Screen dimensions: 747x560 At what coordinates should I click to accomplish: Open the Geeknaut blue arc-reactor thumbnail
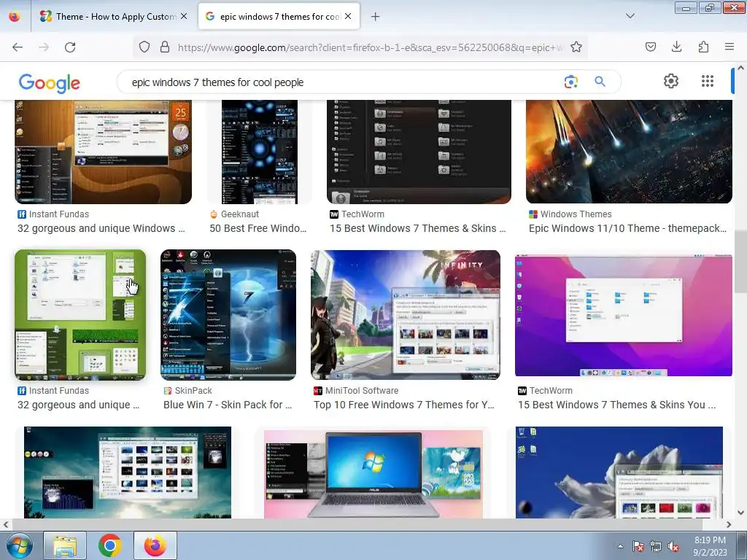coord(259,152)
